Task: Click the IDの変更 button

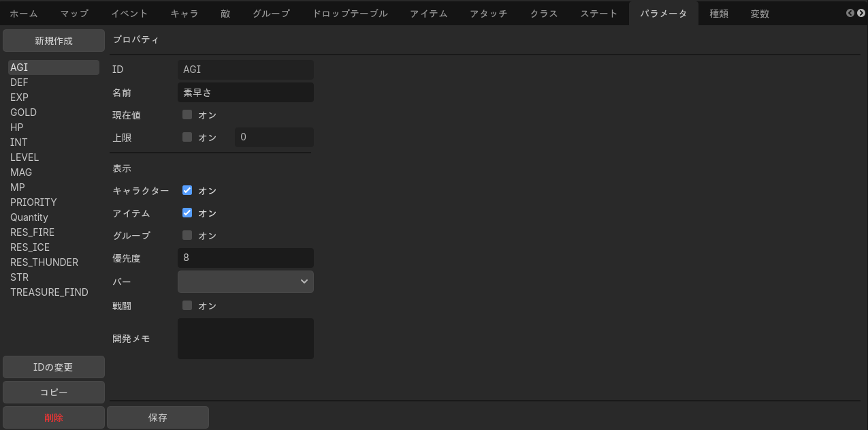Action: coord(54,367)
